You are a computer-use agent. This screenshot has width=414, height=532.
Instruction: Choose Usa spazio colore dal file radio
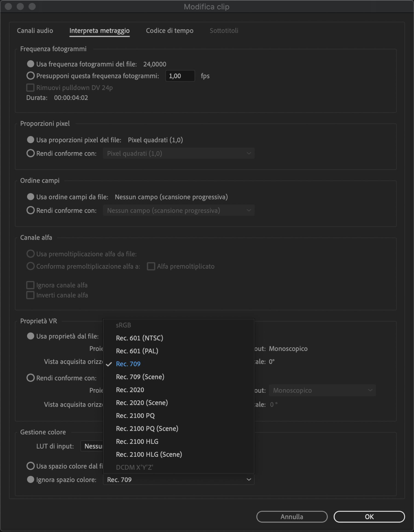coord(31,466)
